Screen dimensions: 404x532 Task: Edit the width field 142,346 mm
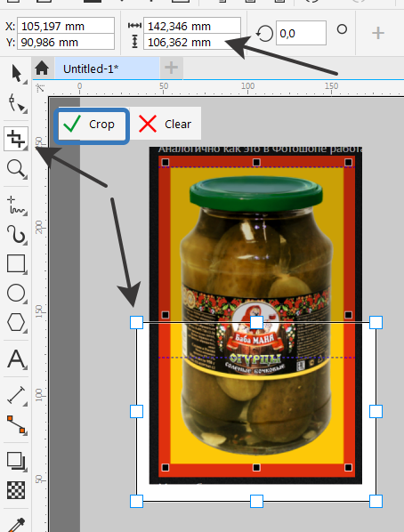click(x=192, y=26)
